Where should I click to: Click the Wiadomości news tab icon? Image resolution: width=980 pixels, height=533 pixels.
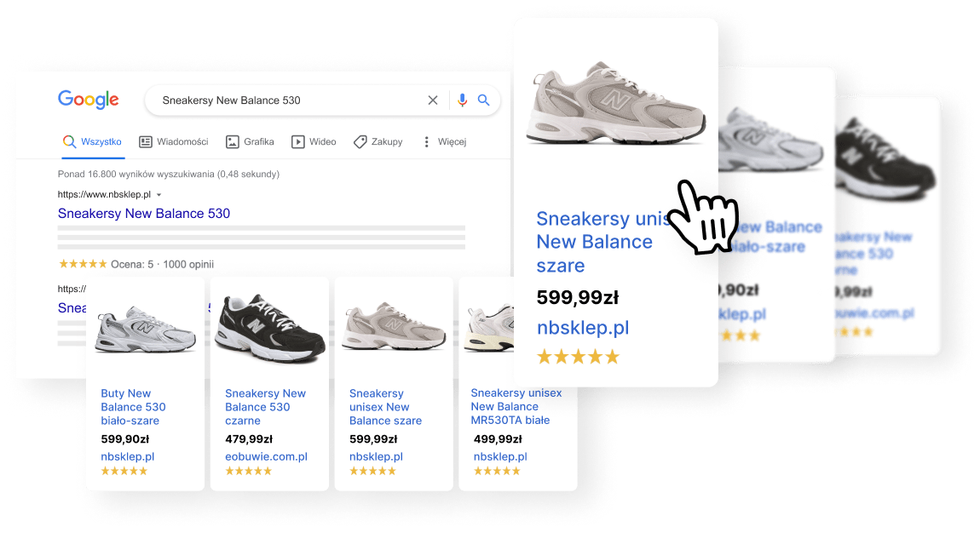click(x=146, y=142)
